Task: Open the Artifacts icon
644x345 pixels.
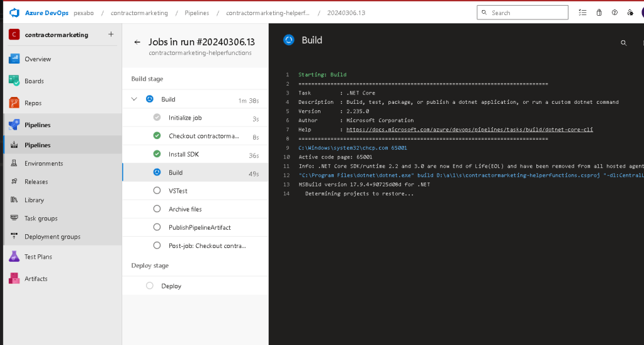Action: click(14, 278)
